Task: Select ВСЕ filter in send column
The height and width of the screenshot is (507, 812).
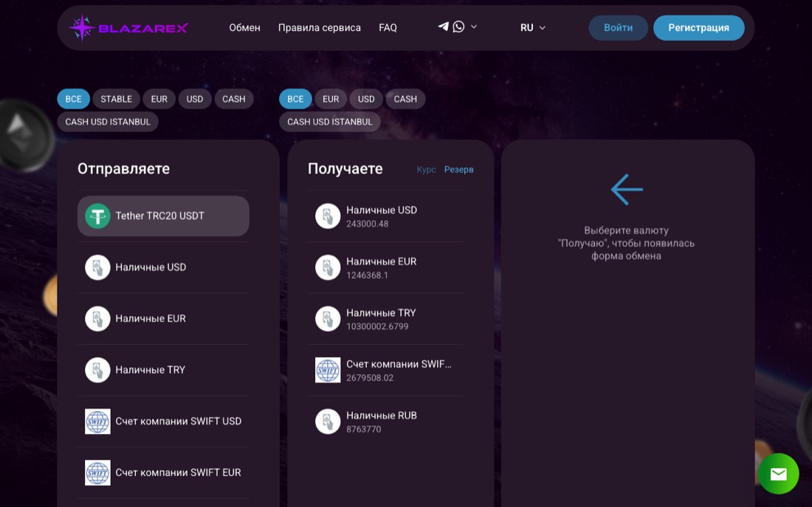Action: point(74,99)
